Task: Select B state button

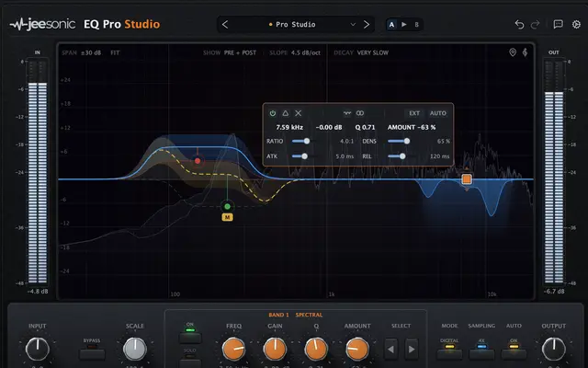Action: pyautogui.click(x=416, y=25)
